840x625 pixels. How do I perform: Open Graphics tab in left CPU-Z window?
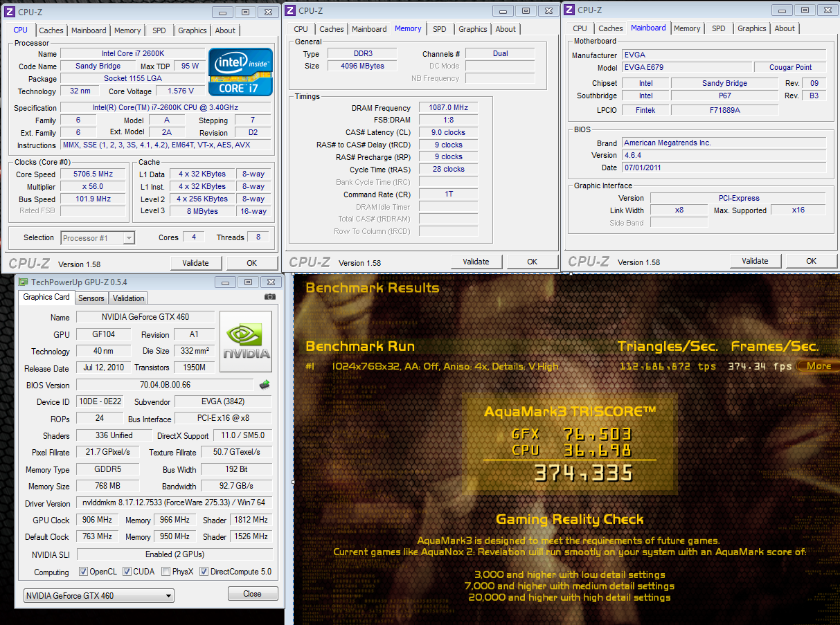tap(192, 30)
